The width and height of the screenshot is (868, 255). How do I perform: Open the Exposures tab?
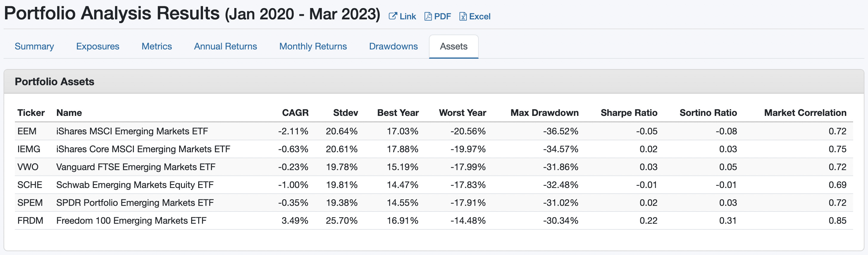coord(98,46)
